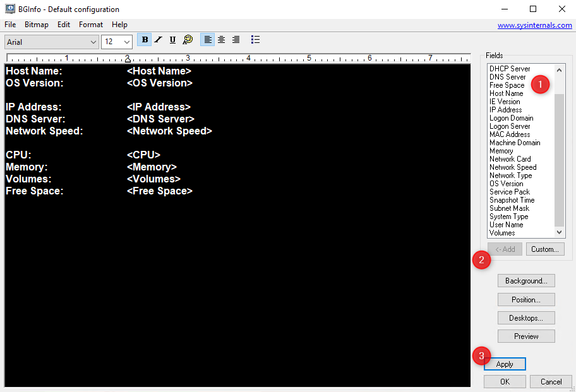Click the Apply button
Screen dimensions: 576x392
(505, 364)
